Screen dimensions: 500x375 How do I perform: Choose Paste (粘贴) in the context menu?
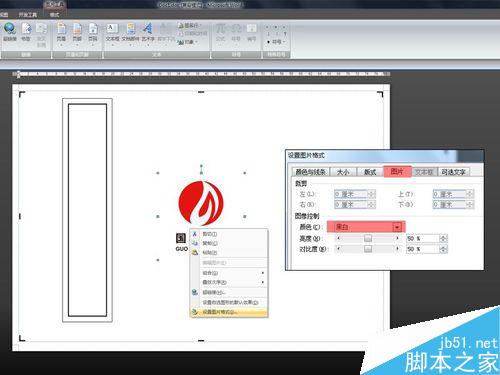[x=229, y=253]
